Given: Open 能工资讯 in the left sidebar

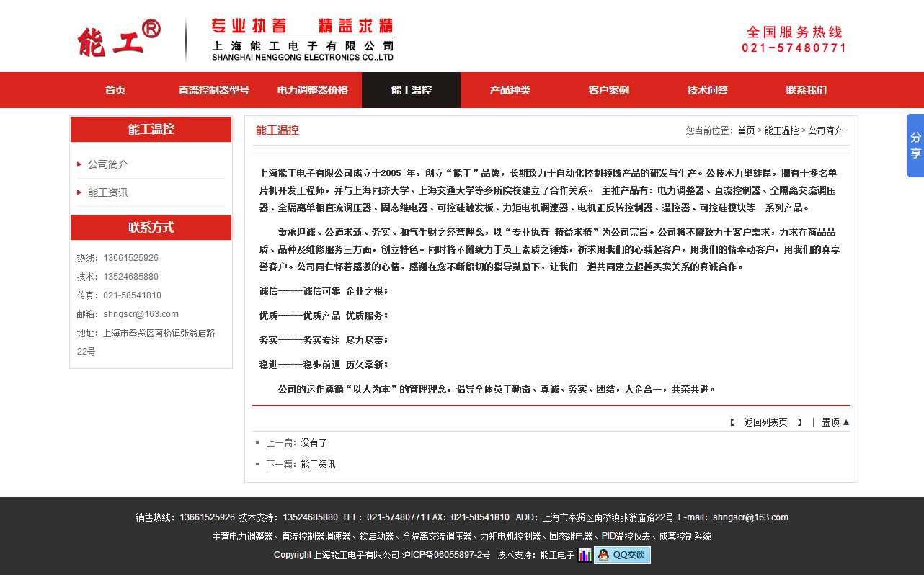Looking at the screenshot, I should (x=108, y=192).
